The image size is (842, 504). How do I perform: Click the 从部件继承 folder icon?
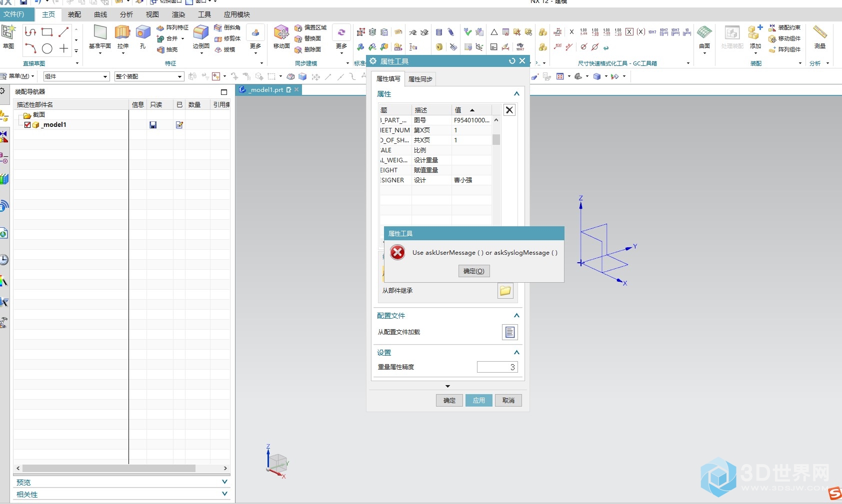[x=505, y=291]
